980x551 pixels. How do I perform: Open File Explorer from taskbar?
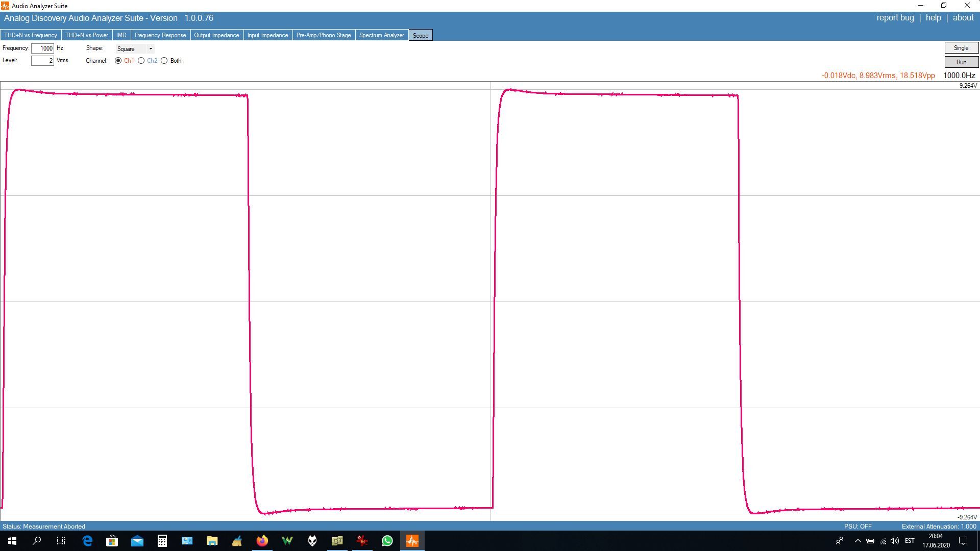[x=212, y=541]
